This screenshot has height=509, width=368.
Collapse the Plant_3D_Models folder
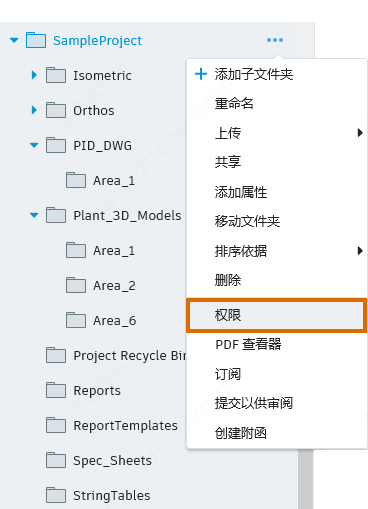pyautogui.click(x=34, y=215)
